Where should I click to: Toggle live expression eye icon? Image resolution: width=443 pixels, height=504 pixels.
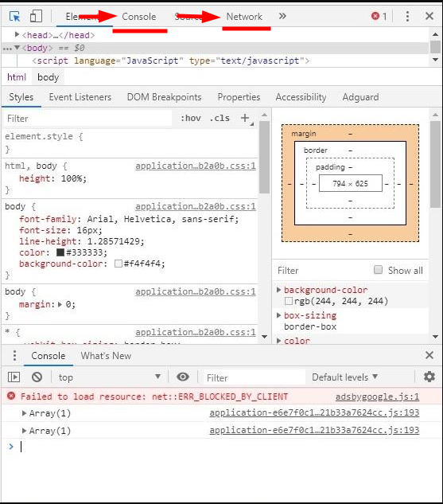[183, 377]
